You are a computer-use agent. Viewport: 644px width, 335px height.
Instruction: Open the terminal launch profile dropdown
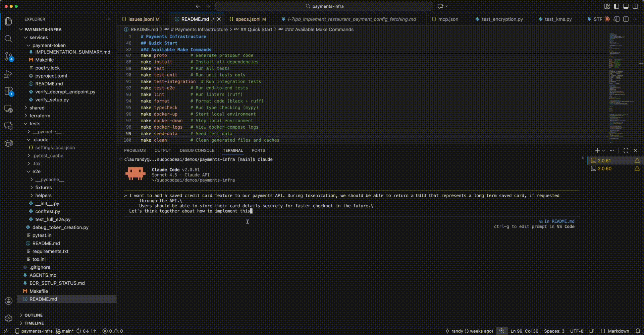tap(603, 150)
